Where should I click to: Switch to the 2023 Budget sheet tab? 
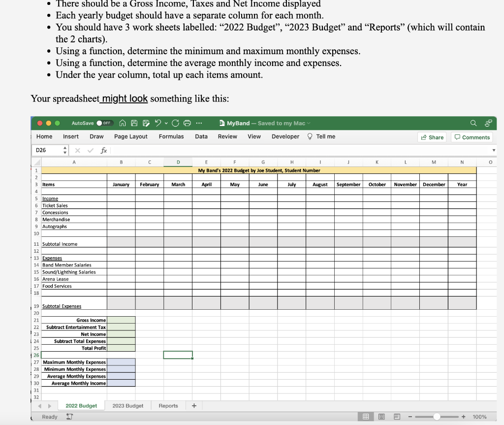click(128, 406)
